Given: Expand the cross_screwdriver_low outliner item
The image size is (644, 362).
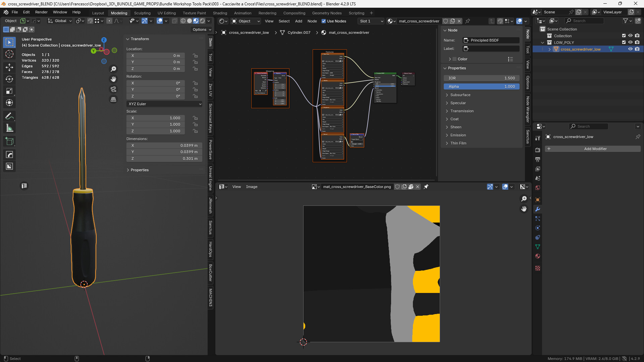Looking at the screenshot, I should coord(549,49).
